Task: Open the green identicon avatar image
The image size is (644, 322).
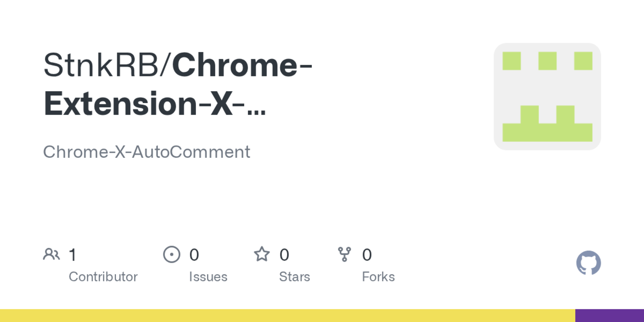Action: point(547,97)
